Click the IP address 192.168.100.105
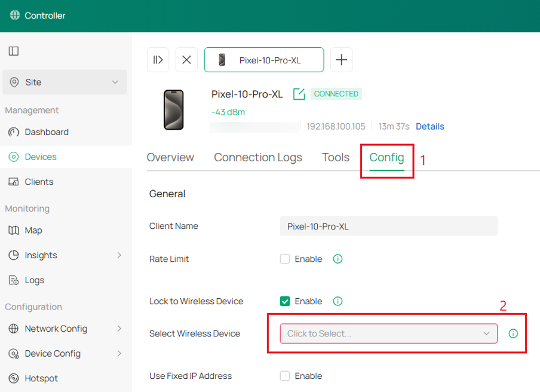Screen dimensions: 540x392 [x=336, y=127]
